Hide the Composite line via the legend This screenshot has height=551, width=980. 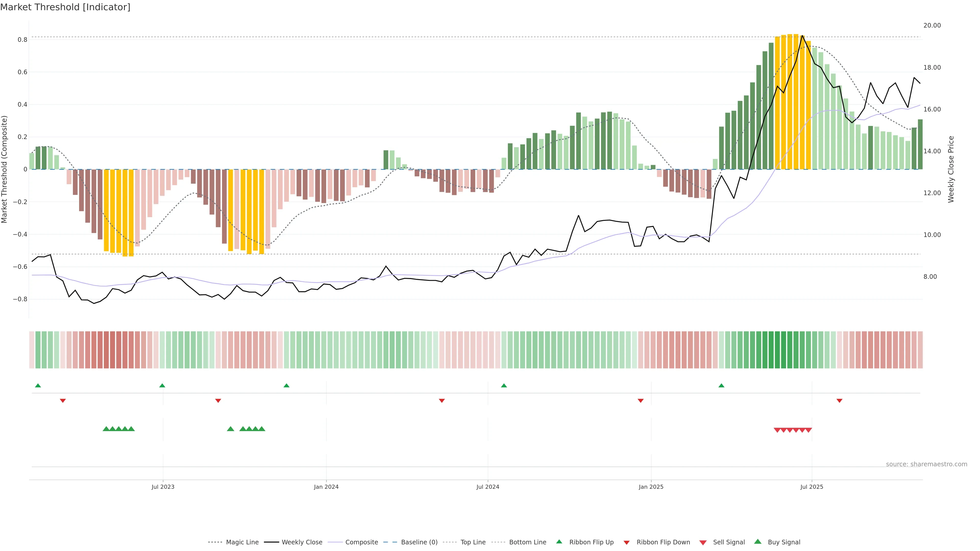click(361, 542)
